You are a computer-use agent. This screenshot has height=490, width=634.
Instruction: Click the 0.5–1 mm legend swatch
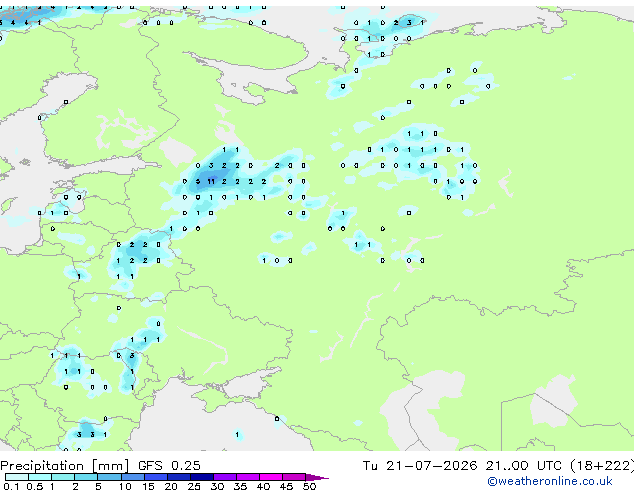pos(40,477)
